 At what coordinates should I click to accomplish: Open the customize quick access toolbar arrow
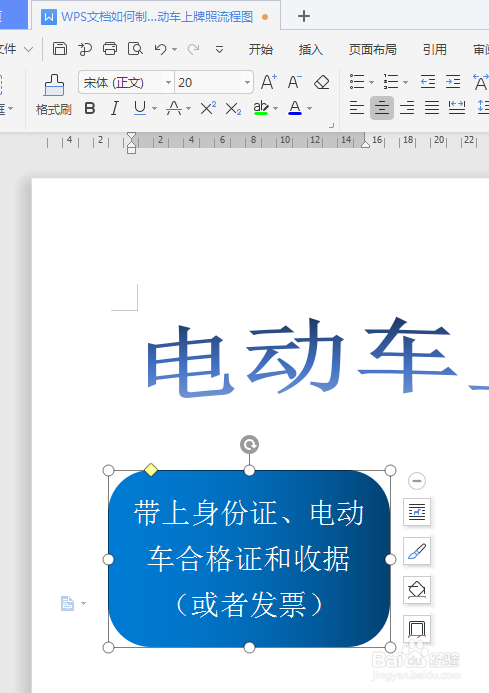point(219,50)
